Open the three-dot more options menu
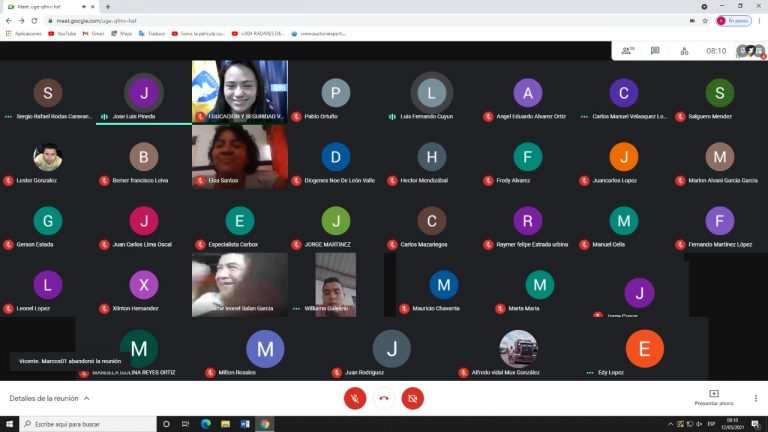Viewport: 768px width, 432px height. pos(757,397)
